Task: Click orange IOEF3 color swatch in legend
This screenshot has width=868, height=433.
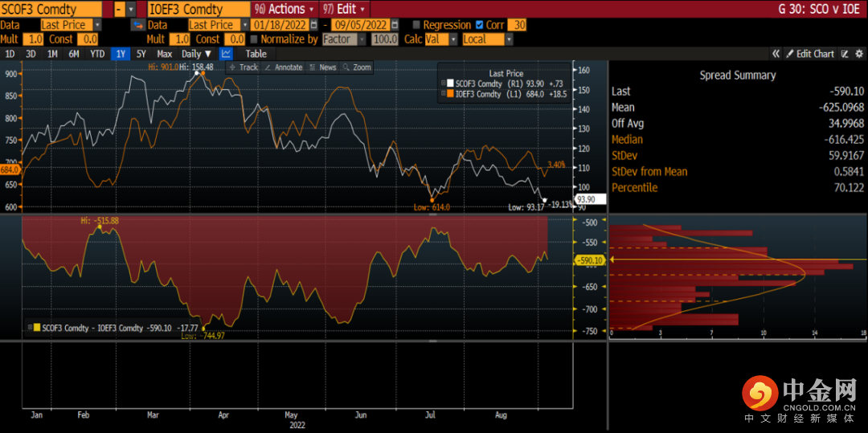Action: (x=450, y=94)
